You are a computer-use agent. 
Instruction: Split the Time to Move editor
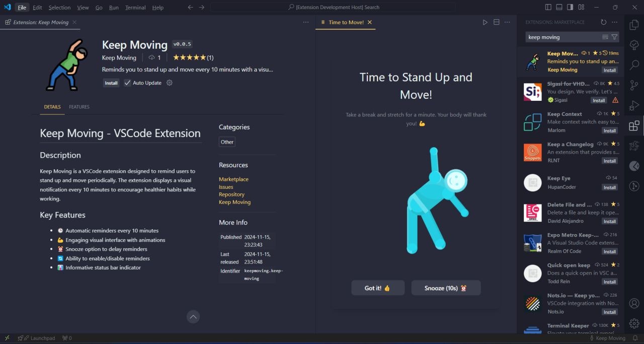pos(496,22)
